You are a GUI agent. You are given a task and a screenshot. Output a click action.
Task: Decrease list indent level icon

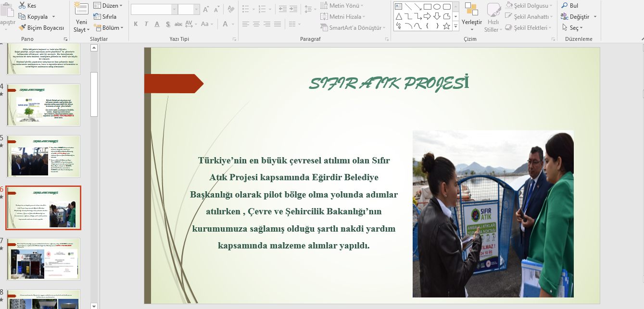pos(282,9)
